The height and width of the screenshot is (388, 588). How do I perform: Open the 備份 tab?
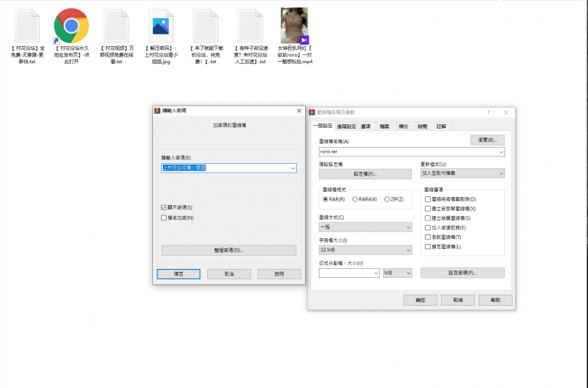coord(403,126)
